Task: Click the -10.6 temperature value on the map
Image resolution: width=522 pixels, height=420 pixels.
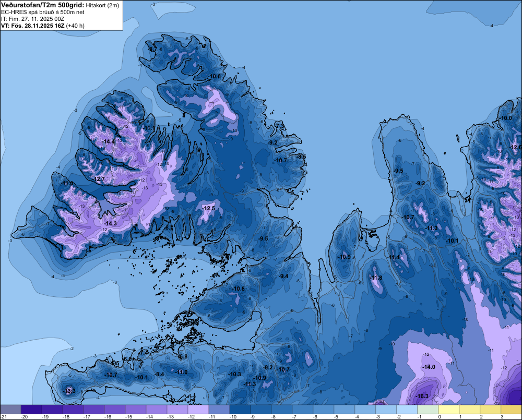Action: coord(215,76)
